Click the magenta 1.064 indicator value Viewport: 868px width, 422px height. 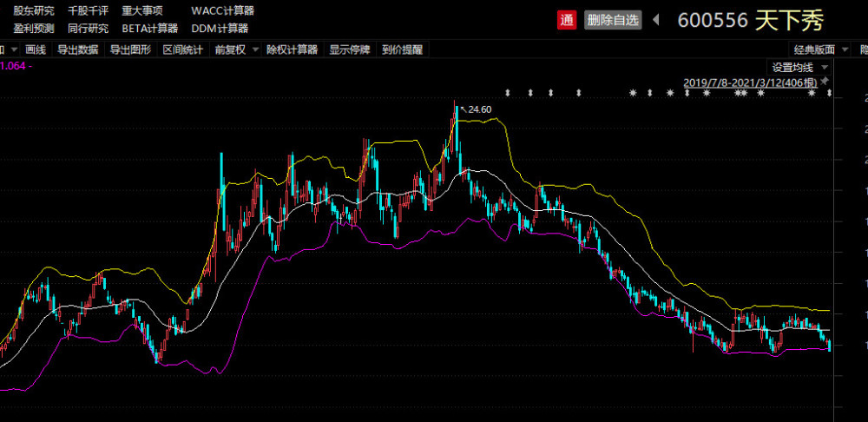coord(14,66)
